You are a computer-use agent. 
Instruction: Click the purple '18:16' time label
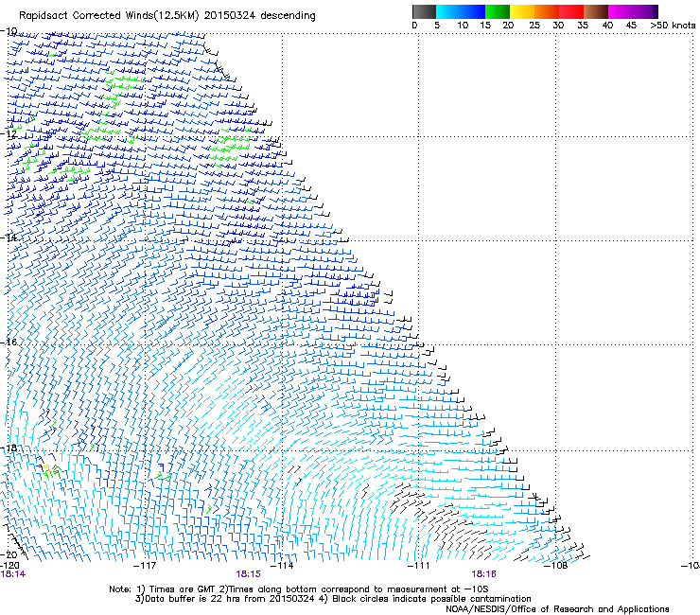pyautogui.click(x=484, y=574)
